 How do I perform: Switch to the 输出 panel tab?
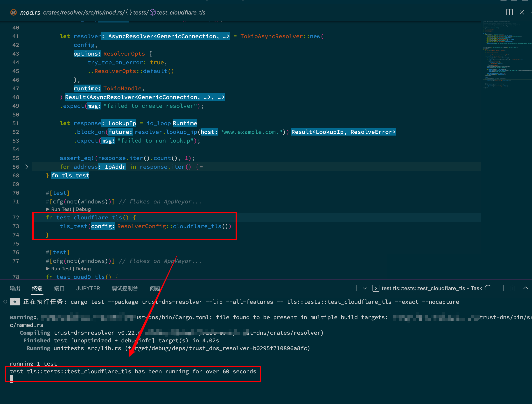[15, 288]
